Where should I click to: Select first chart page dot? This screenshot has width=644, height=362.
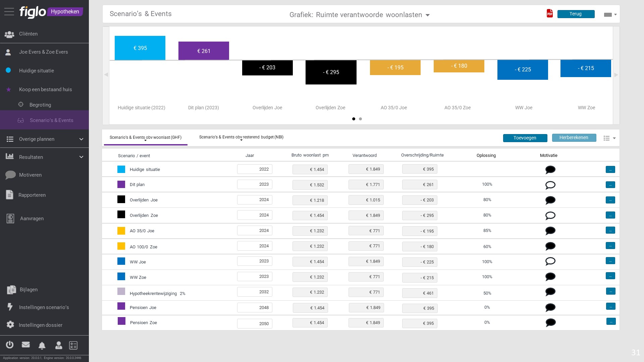click(x=354, y=119)
